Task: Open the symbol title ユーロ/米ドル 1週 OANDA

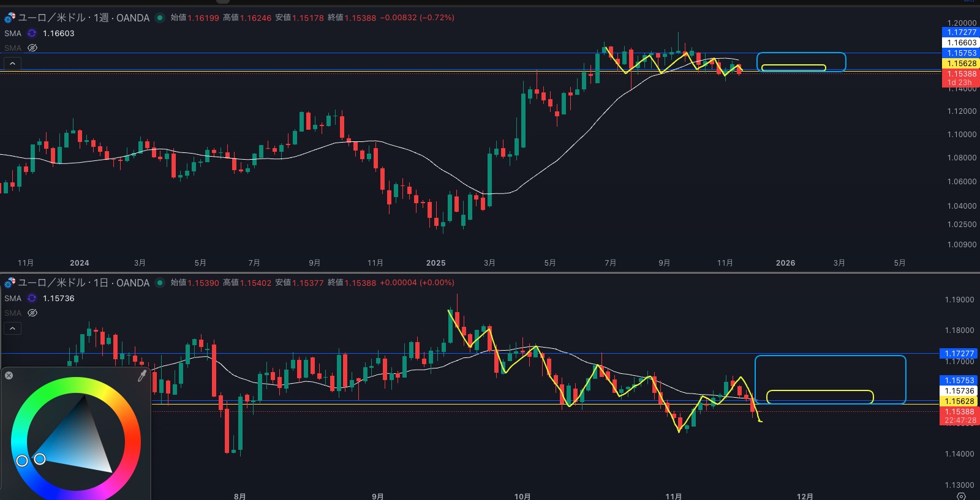Action: click(x=83, y=18)
